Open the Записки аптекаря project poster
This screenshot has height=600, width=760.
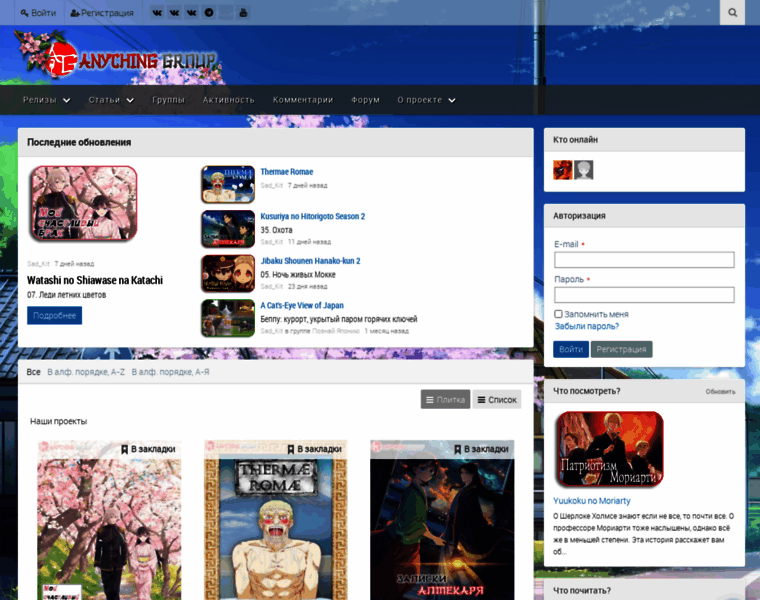442,520
